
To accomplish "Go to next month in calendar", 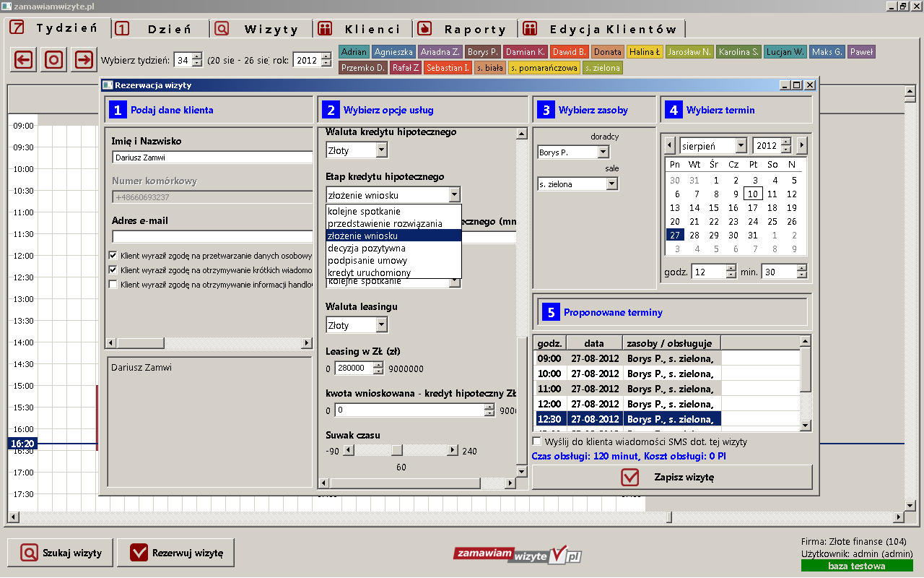I will 801,145.
